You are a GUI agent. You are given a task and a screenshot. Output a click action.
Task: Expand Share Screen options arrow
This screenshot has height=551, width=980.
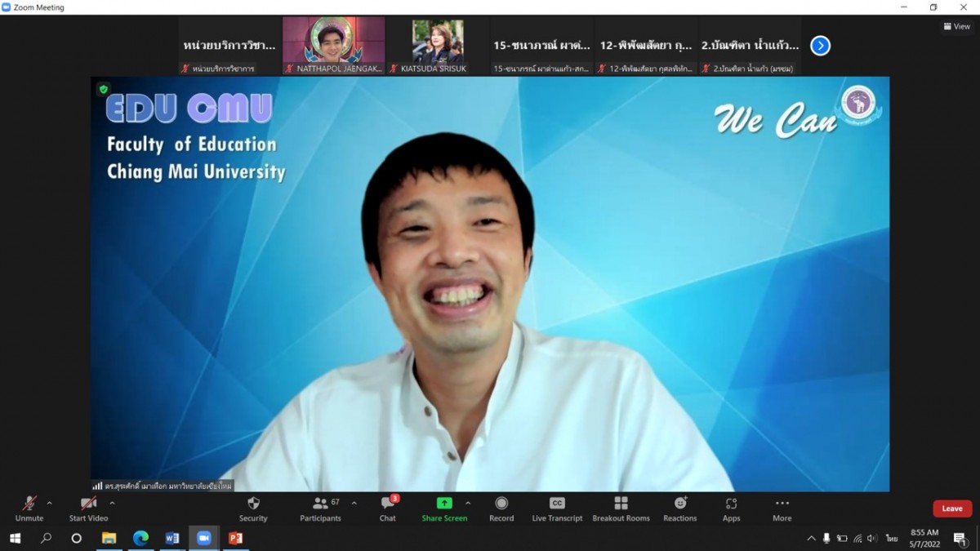pos(468,503)
